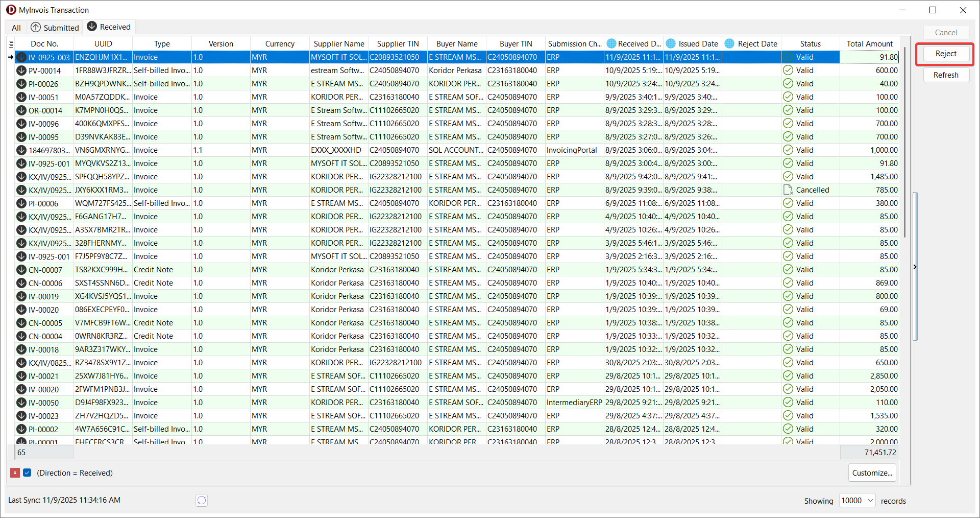
Task: Click the received arrow icon for PV-00014
Action: [x=21, y=70]
